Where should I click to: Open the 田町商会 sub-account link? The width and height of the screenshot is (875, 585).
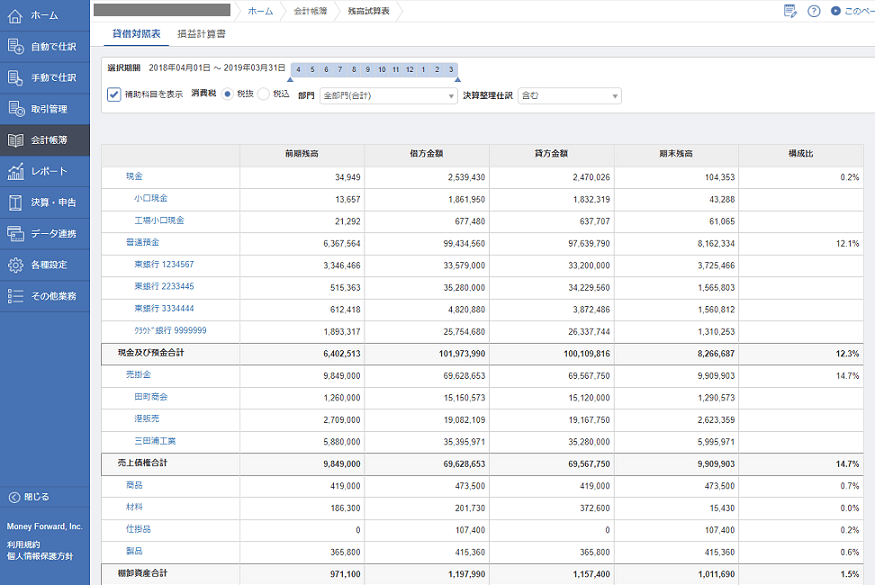(x=151, y=397)
